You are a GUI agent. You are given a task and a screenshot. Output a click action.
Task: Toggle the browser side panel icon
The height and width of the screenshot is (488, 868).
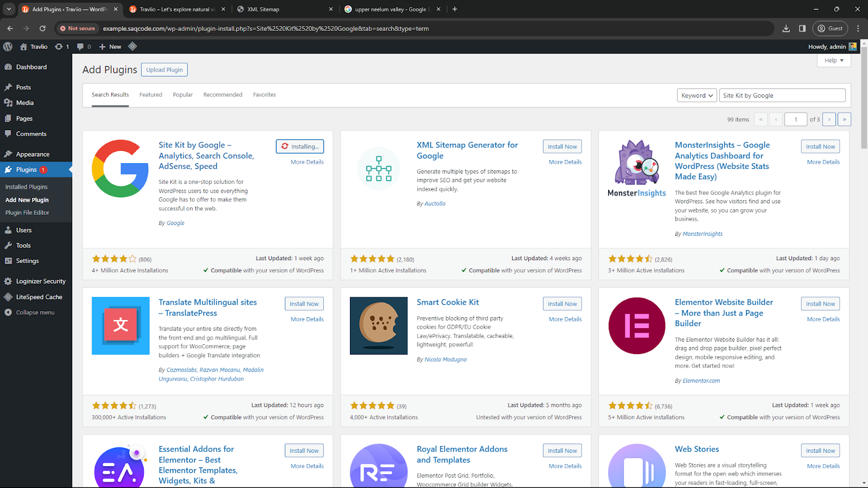(x=802, y=28)
